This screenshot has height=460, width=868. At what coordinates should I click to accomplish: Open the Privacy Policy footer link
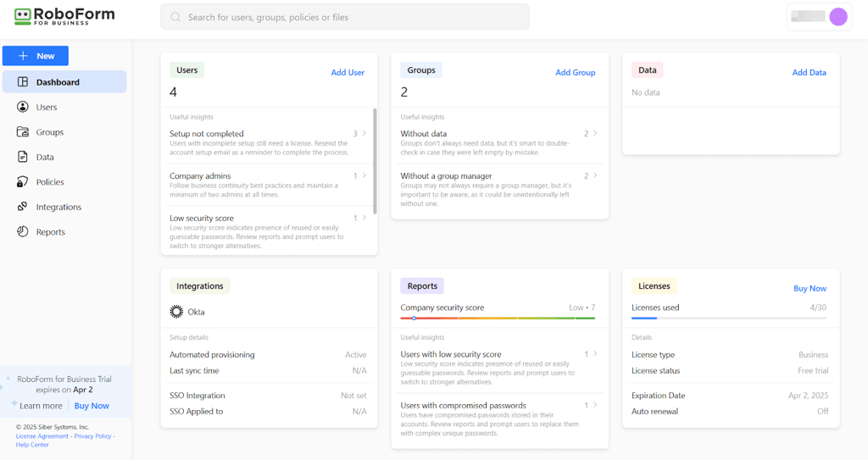(92, 436)
